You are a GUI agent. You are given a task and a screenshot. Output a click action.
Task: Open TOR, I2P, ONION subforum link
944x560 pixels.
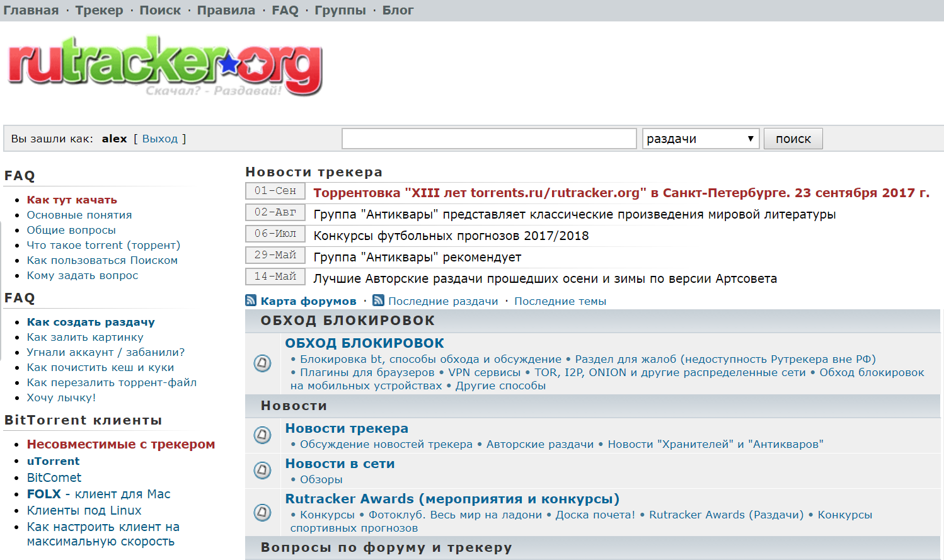coord(670,372)
